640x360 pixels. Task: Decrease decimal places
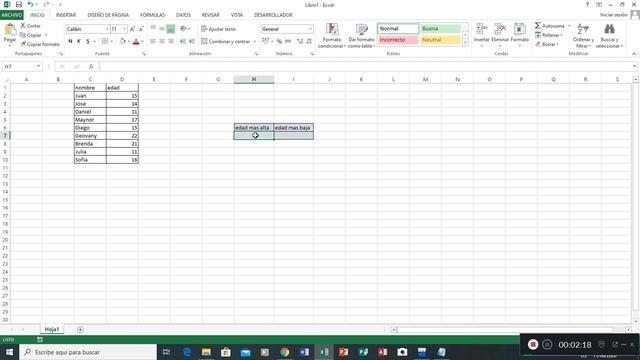309,41
